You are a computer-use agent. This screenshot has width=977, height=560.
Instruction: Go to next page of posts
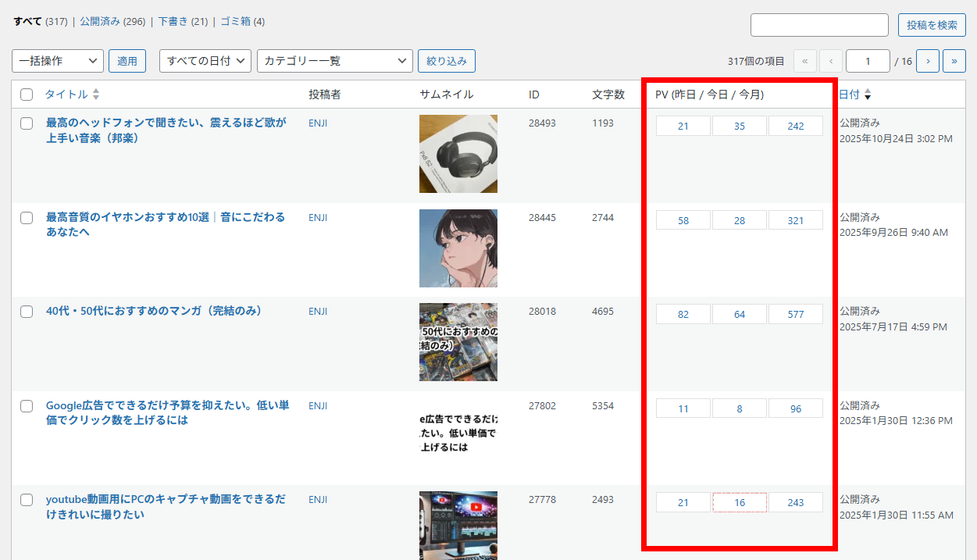click(927, 61)
